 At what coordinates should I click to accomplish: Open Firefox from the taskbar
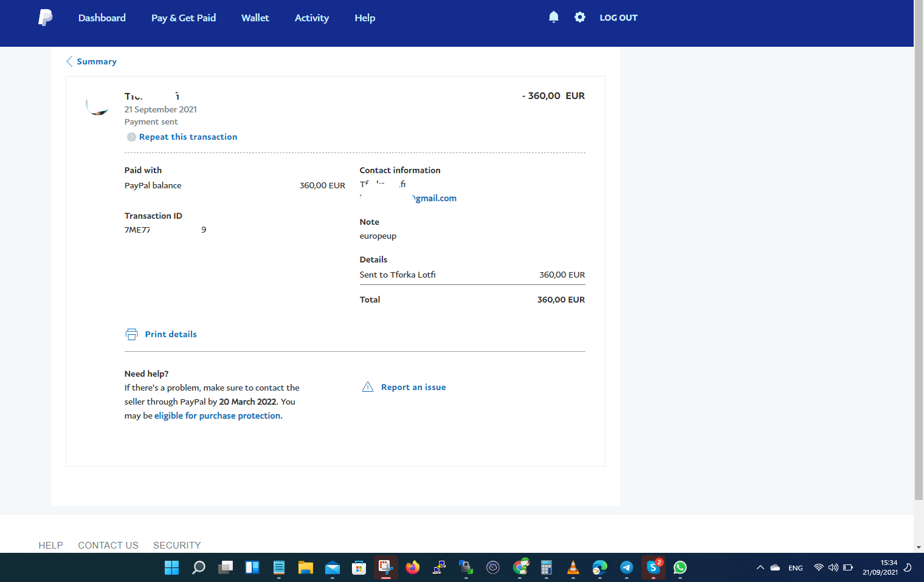[x=413, y=567]
